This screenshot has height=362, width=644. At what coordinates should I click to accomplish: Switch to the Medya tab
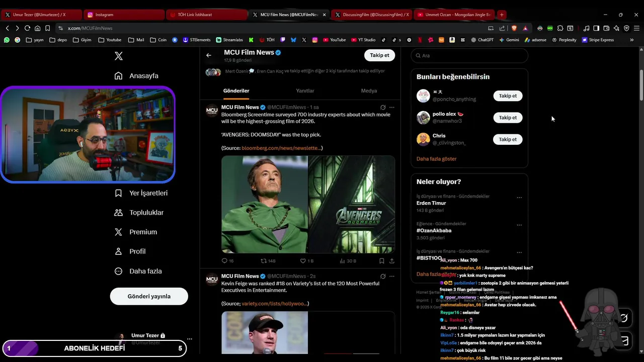(369, 91)
